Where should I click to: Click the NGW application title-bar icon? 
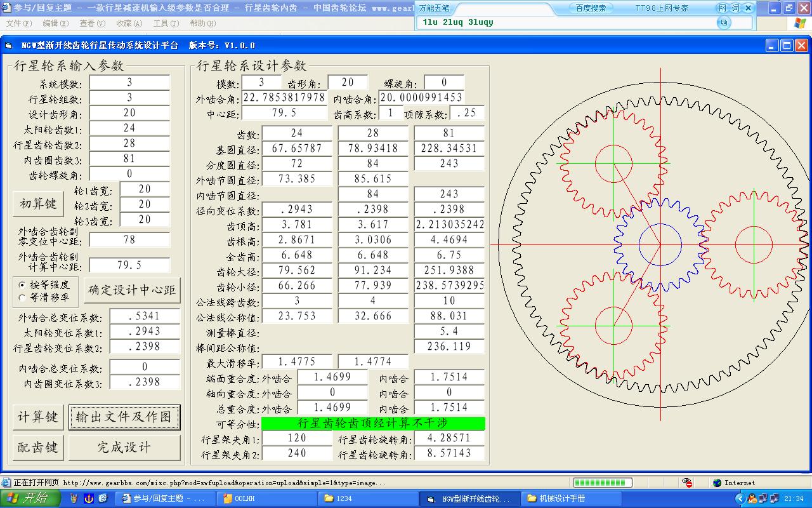tap(8, 46)
